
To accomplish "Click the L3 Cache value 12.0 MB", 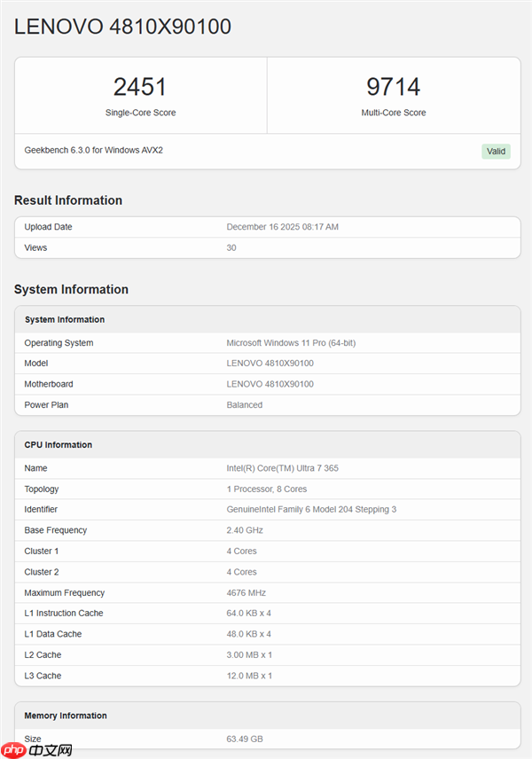I will coord(249,676).
